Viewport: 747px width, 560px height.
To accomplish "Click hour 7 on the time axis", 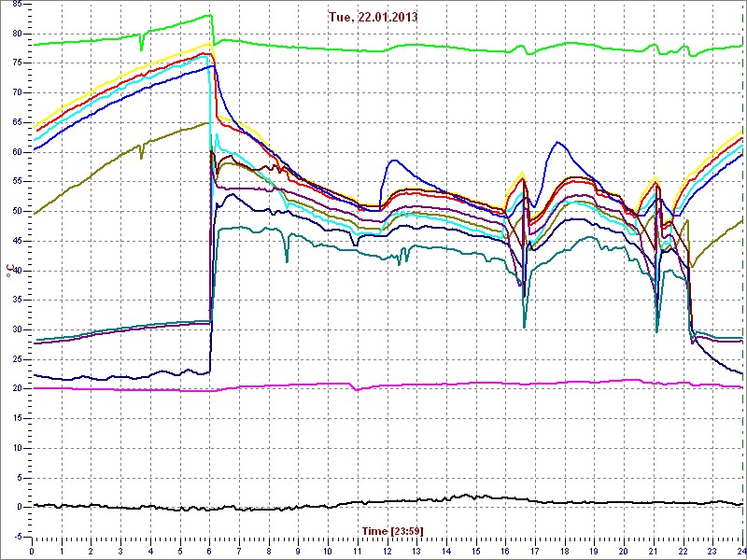I will click(x=239, y=552).
